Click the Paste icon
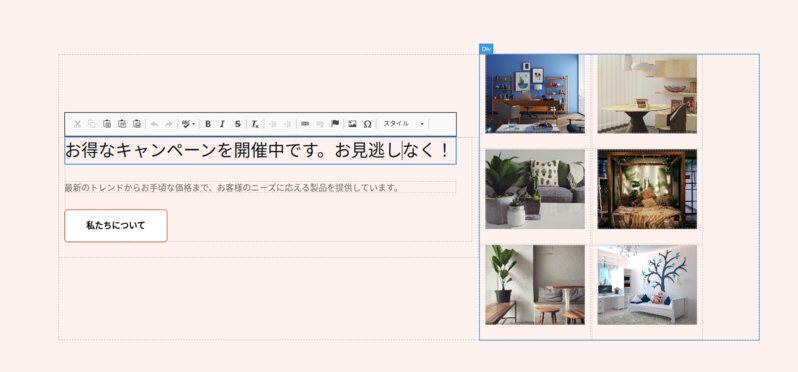 pos(107,124)
